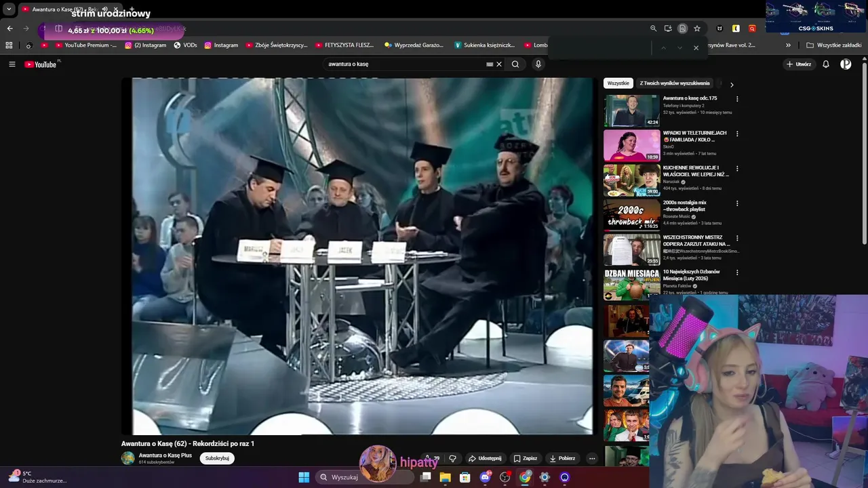The image size is (868, 488).
Task: Open YouTube guide hamburger menu
Action: point(12,64)
